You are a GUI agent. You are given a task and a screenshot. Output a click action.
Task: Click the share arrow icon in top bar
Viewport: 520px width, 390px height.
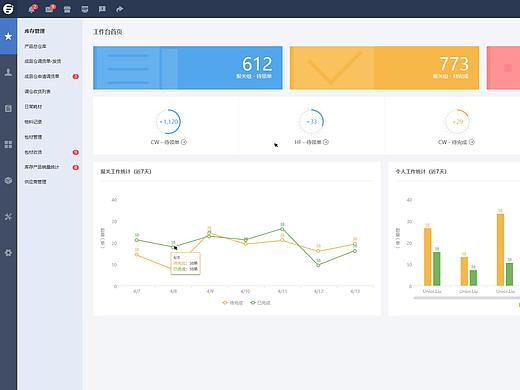pos(120,9)
